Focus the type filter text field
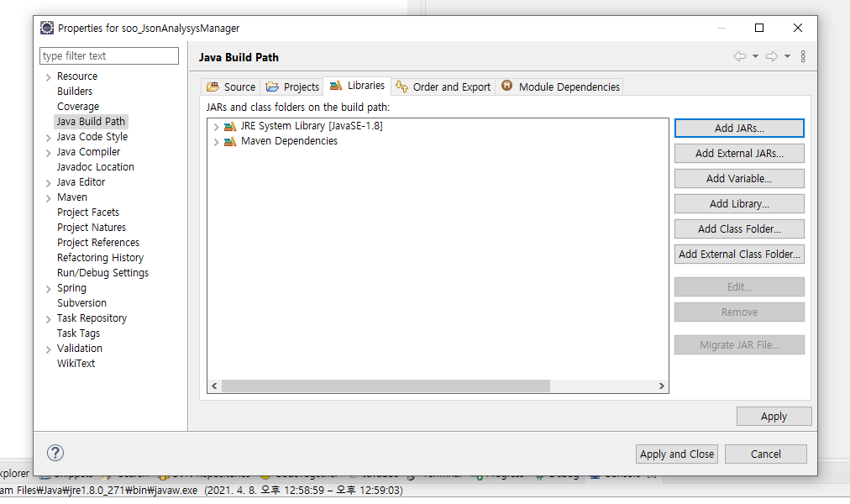 pos(109,55)
